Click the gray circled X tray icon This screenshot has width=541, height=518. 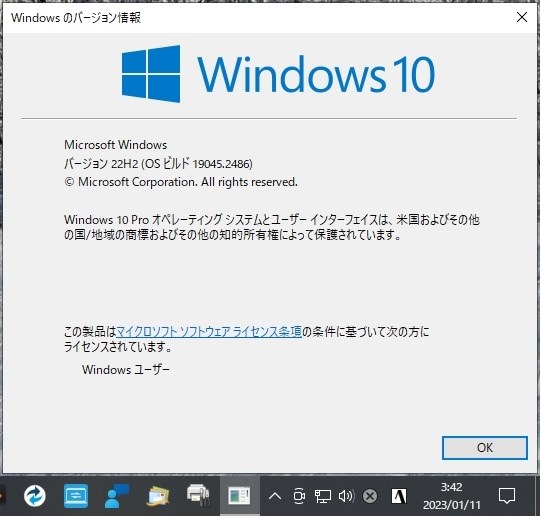coord(370,496)
